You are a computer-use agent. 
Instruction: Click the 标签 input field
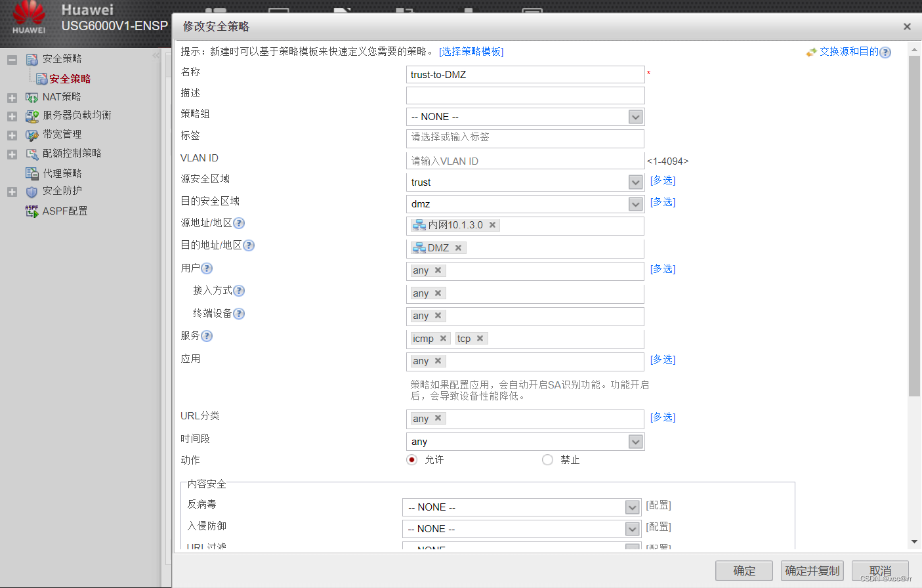coord(526,138)
